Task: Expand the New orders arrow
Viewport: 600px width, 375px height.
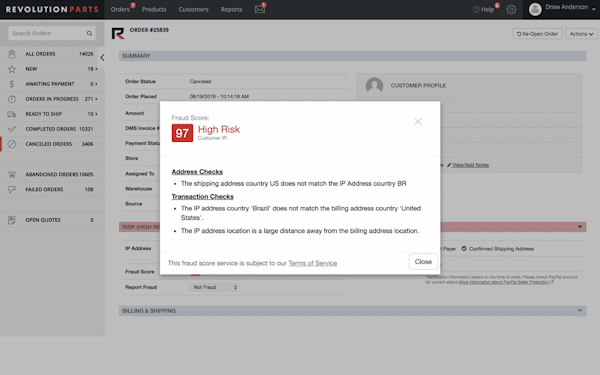Action: pyautogui.click(x=96, y=69)
